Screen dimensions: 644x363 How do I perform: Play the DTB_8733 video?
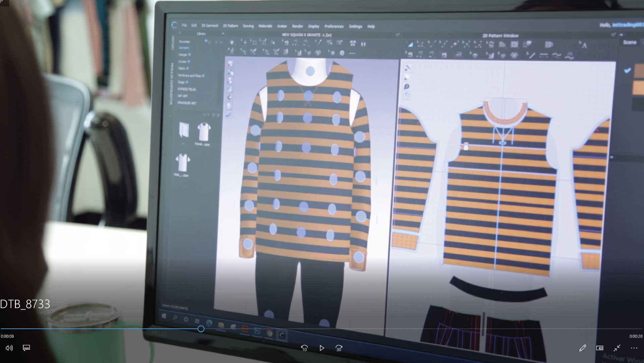pos(322,348)
